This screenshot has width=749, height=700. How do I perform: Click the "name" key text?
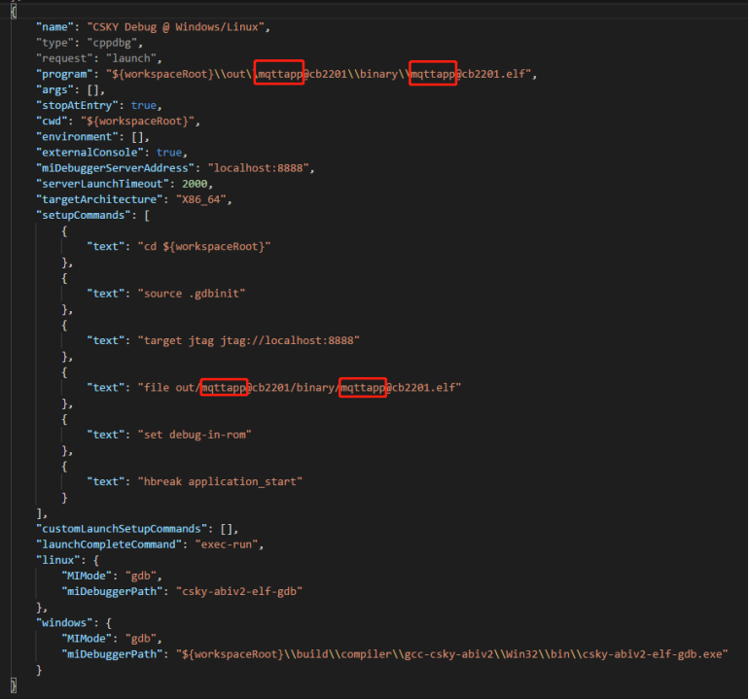tap(54, 27)
